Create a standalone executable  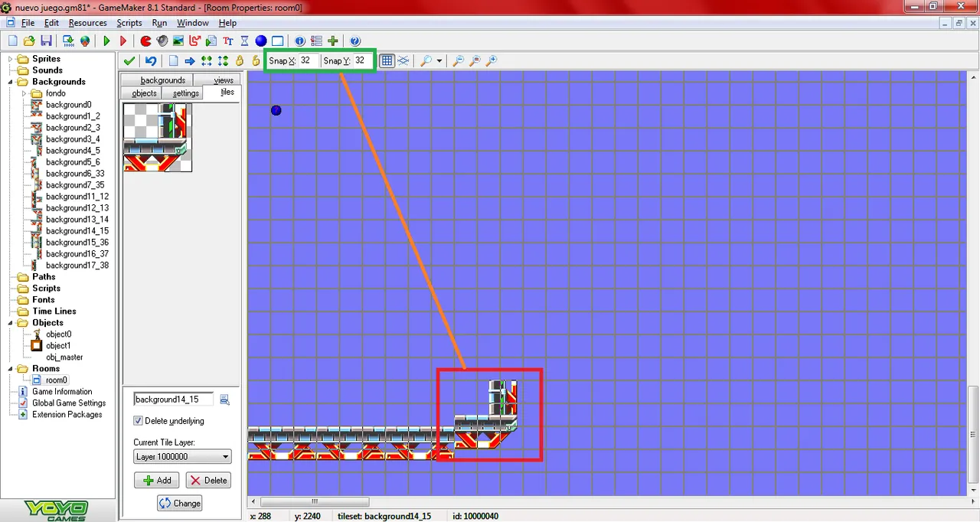pyautogui.click(x=69, y=41)
